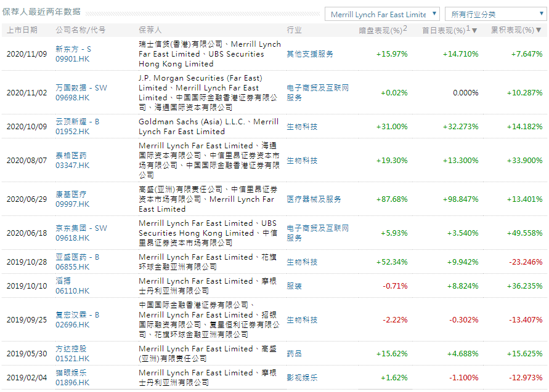Open the 方达控股 company link
Viewport: 549px width, 392px height.
click(x=71, y=349)
